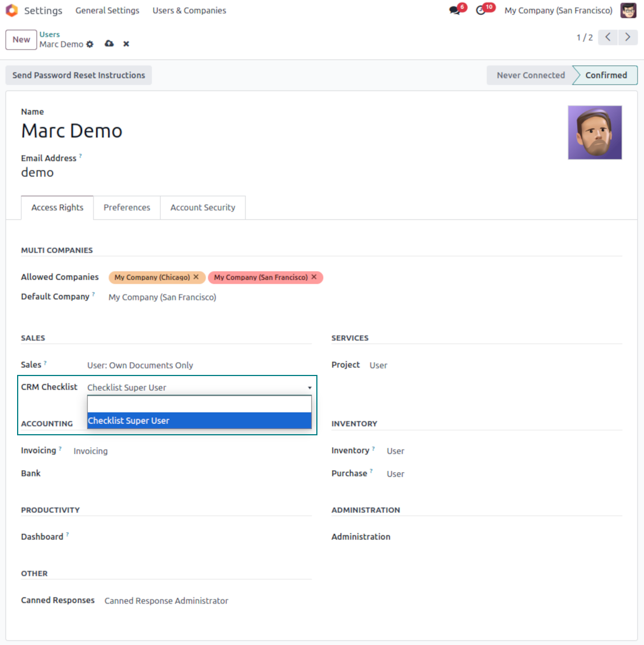Expand the CRM Checklist dropdown arrow

coord(309,387)
